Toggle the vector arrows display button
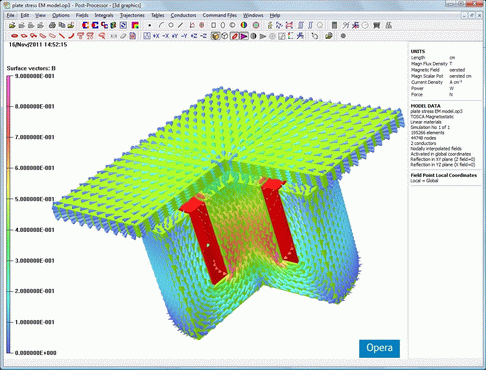The width and height of the screenshot is (486, 370). pyautogui.click(x=244, y=36)
